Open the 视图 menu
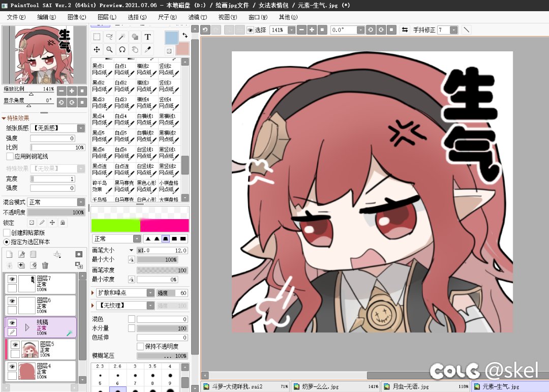This screenshot has width=549, height=392. (228, 17)
